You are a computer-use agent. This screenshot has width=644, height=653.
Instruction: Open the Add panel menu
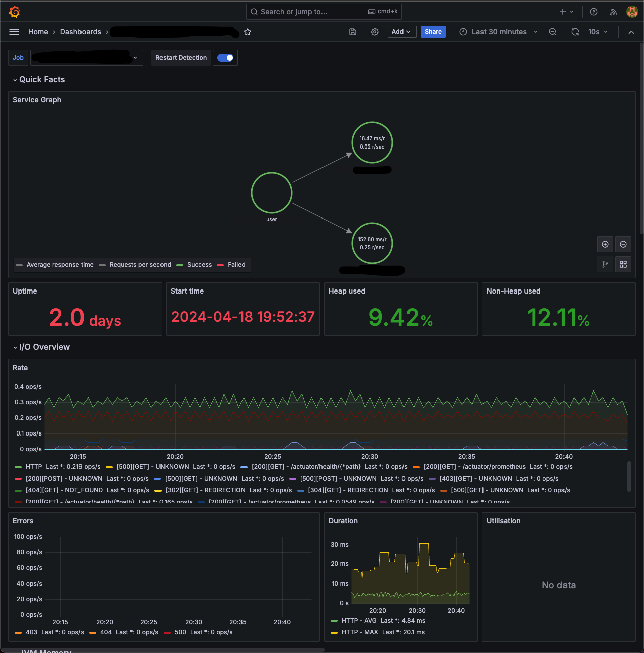[401, 32]
